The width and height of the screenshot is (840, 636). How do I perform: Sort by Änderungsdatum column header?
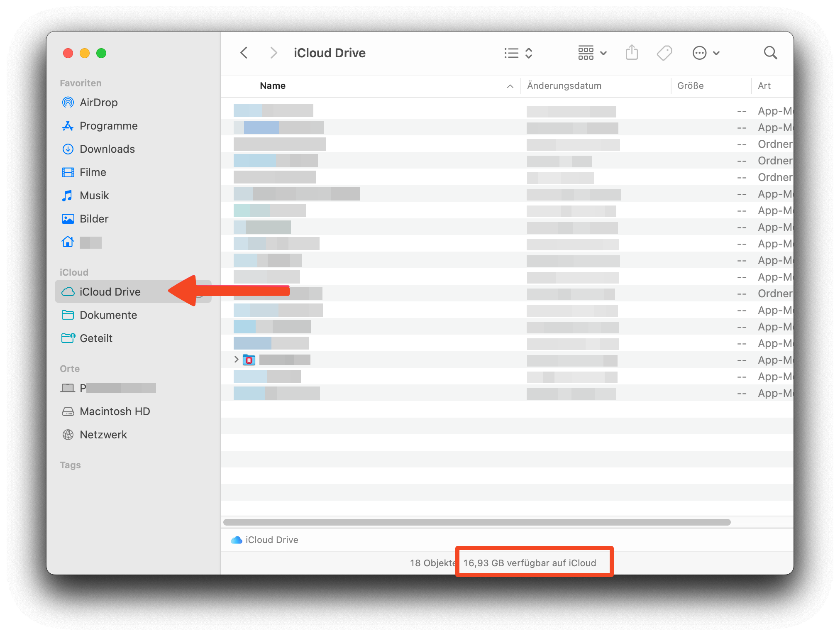[x=564, y=86]
